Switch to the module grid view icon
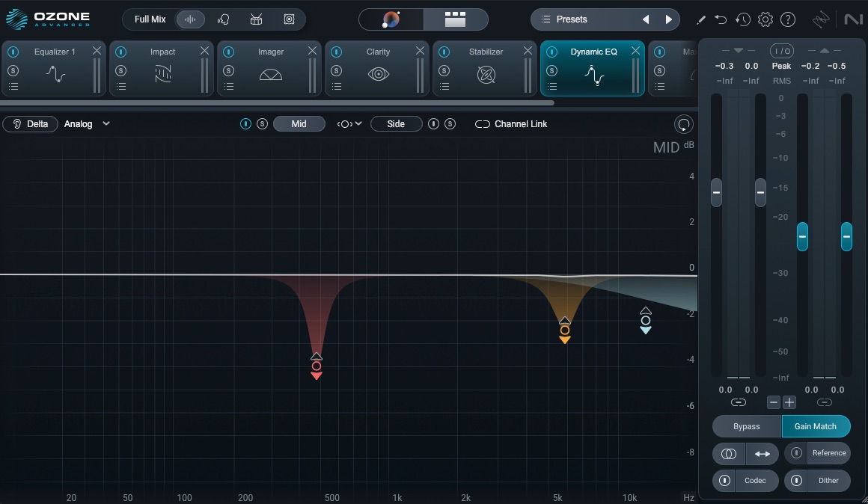Viewport: 868px width, 504px height. click(455, 19)
